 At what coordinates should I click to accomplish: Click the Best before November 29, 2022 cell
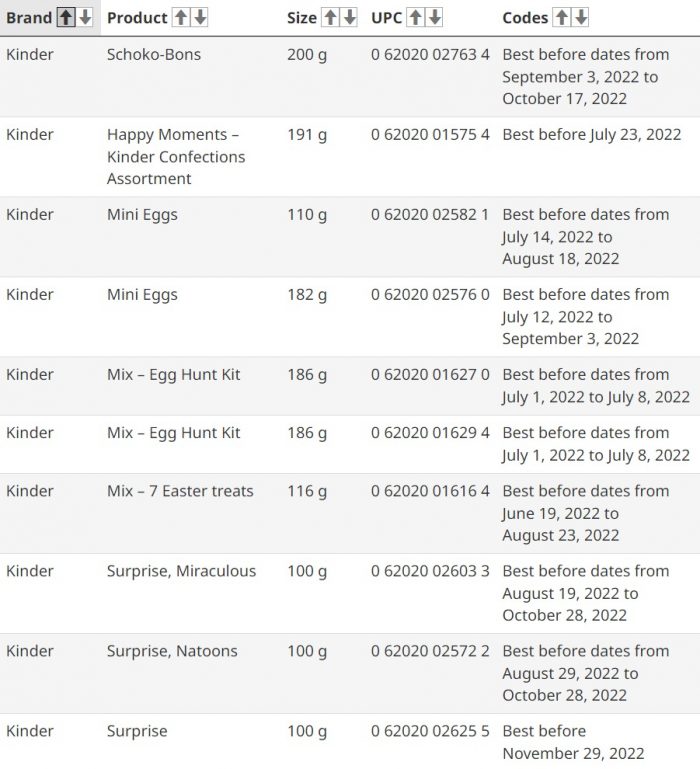pos(573,742)
